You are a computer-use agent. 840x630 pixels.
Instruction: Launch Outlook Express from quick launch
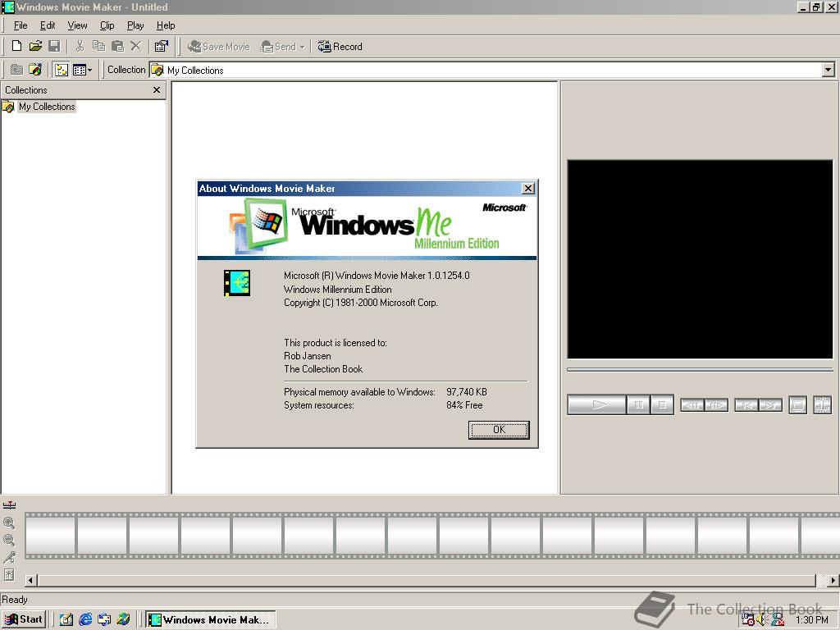click(x=104, y=619)
